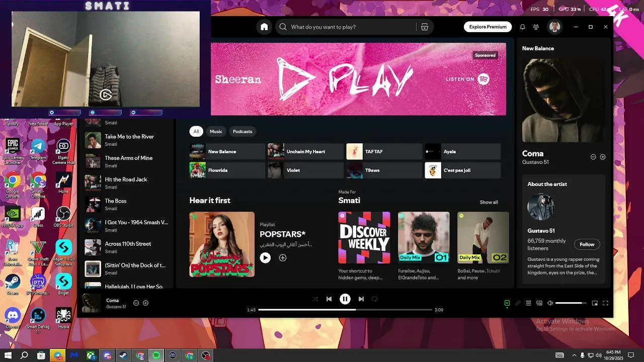644x362 pixels.
Task: Open the Sheeran PLAY sponsored banner
Action: pos(358,79)
